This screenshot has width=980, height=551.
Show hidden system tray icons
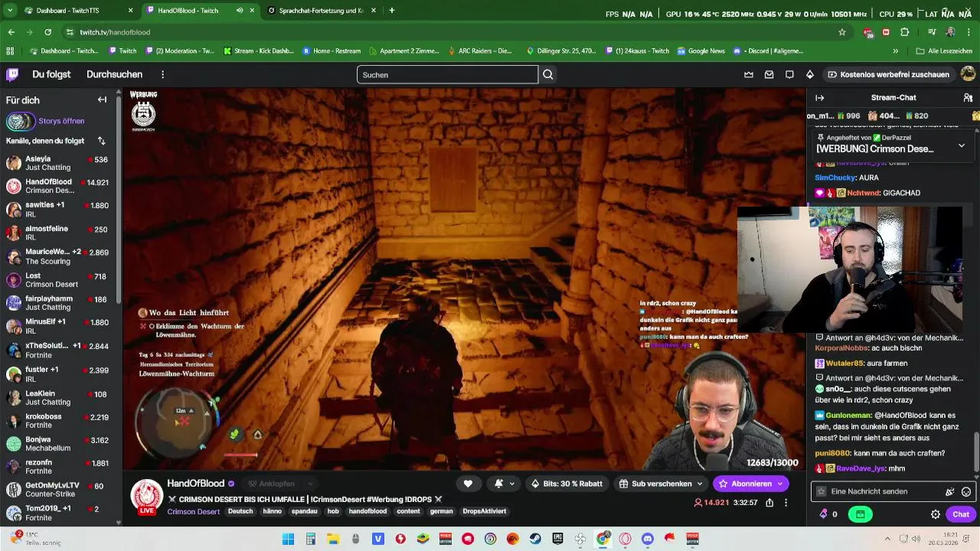tap(887, 539)
